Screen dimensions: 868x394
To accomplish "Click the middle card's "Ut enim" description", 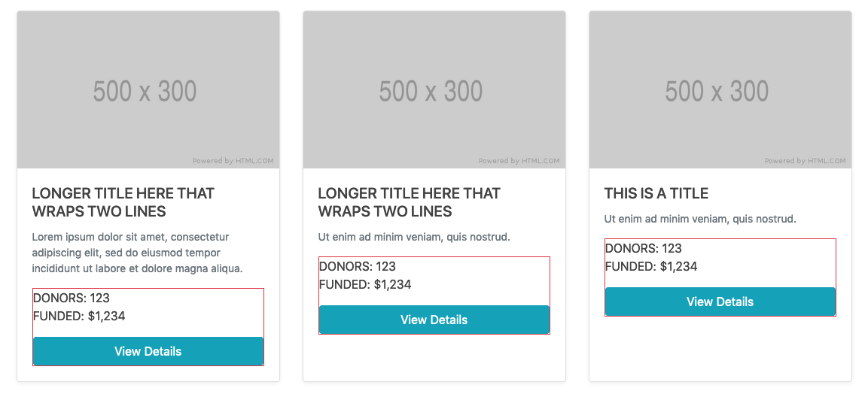I will [414, 237].
